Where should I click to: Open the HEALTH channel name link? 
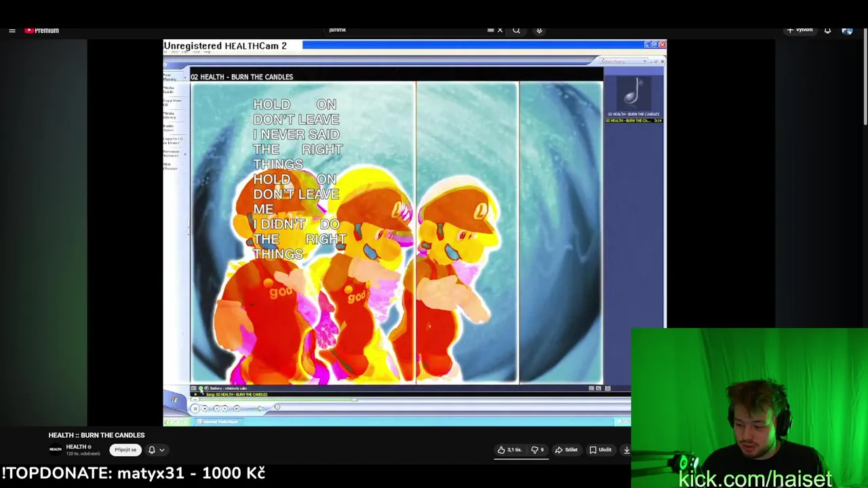point(76,447)
